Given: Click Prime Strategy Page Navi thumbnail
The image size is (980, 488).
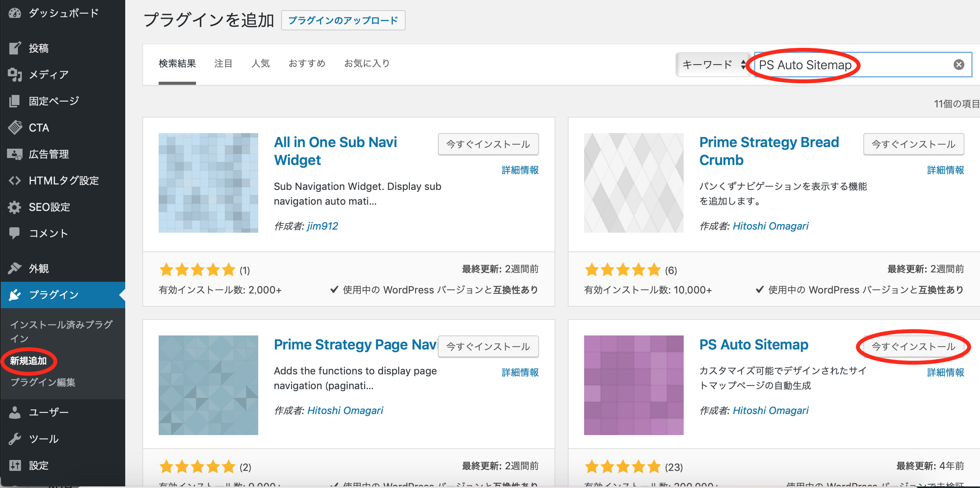Looking at the screenshot, I should coord(208,385).
